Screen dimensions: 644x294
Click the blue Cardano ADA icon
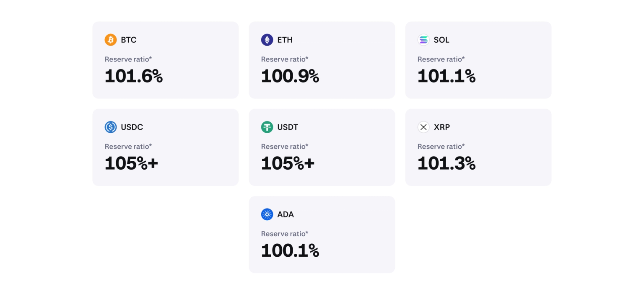click(267, 214)
